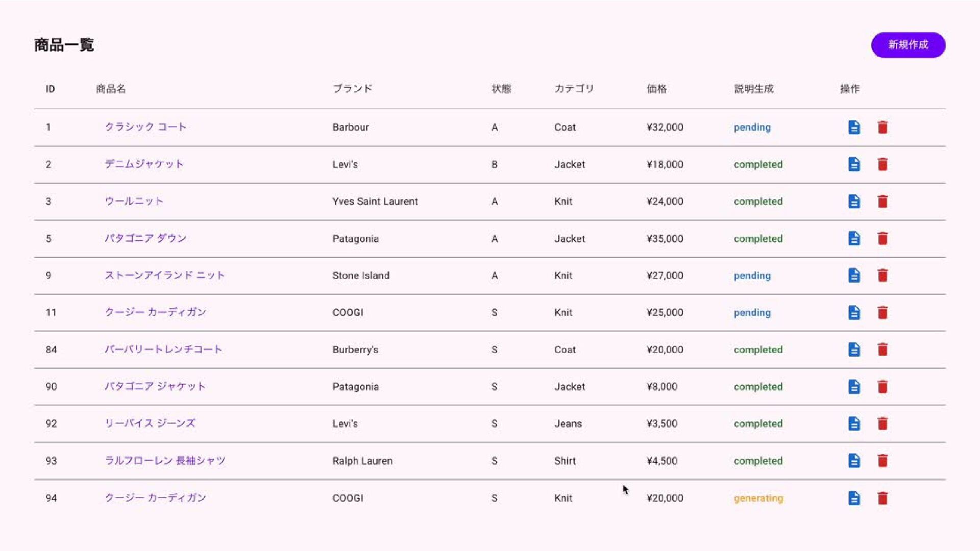Open the ウールニット product link
This screenshot has width=980, height=551.
134,201
